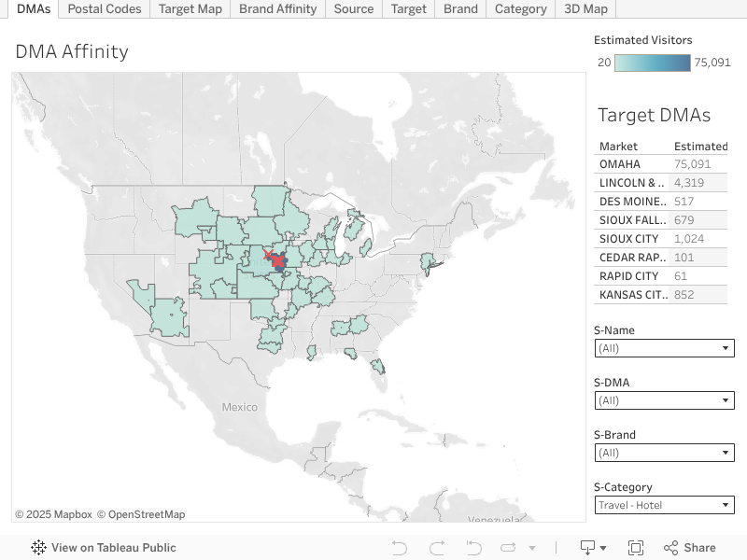Expand the S-Name filter dropdown
Viewport: 747px width, 560px height.
[664, 348]
